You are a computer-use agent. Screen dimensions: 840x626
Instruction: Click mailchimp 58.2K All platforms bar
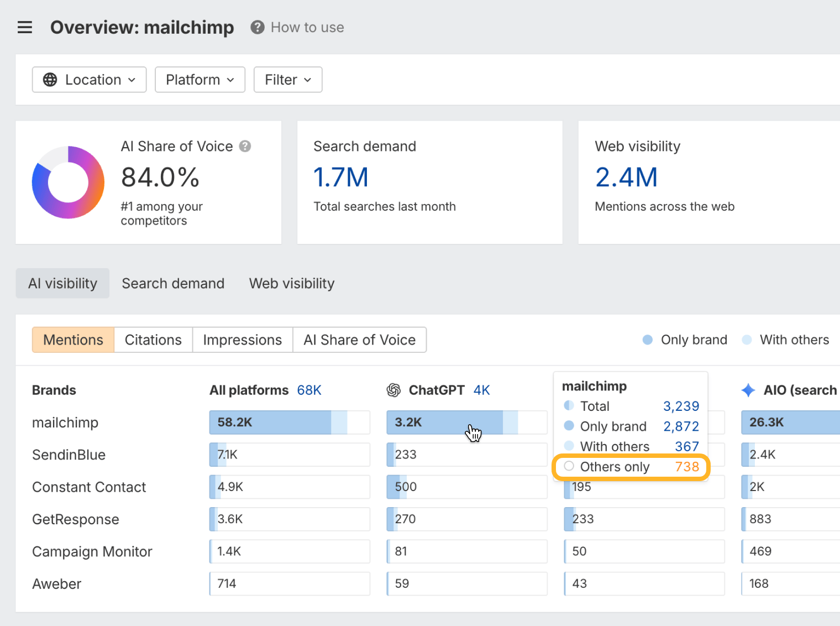tap(290, 422)
